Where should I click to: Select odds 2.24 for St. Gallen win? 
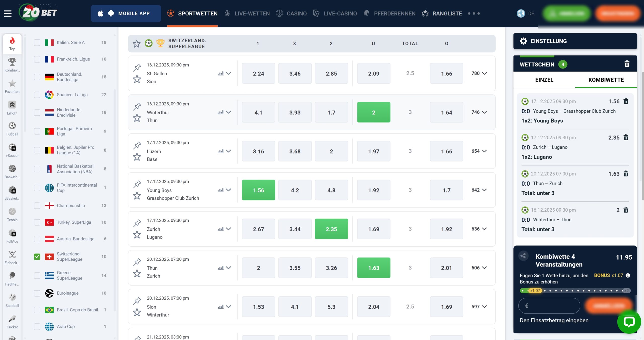[x=258, y=74]
